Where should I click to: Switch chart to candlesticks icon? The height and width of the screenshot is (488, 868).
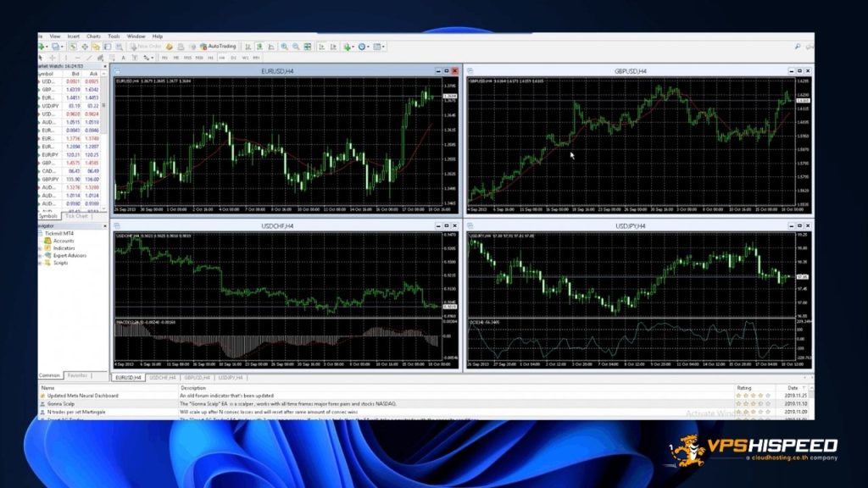coord(259,47)
